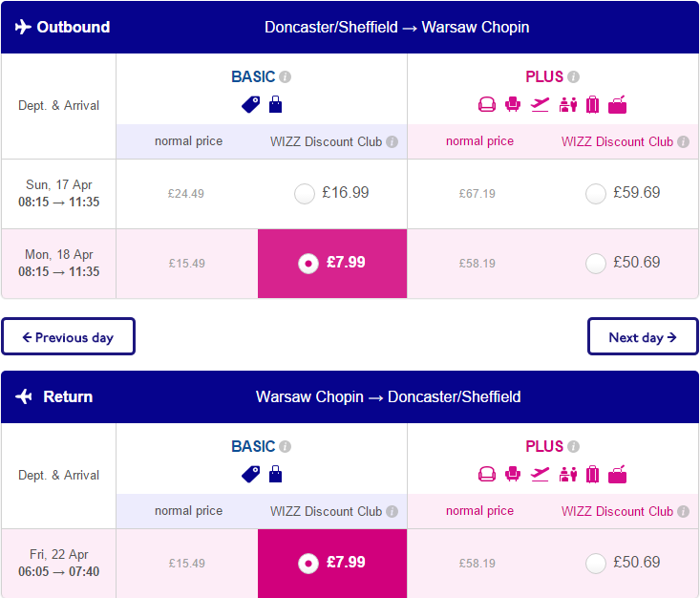
Task: Click the small bag icon under Outbound BASIC
Action: point(275,104)
